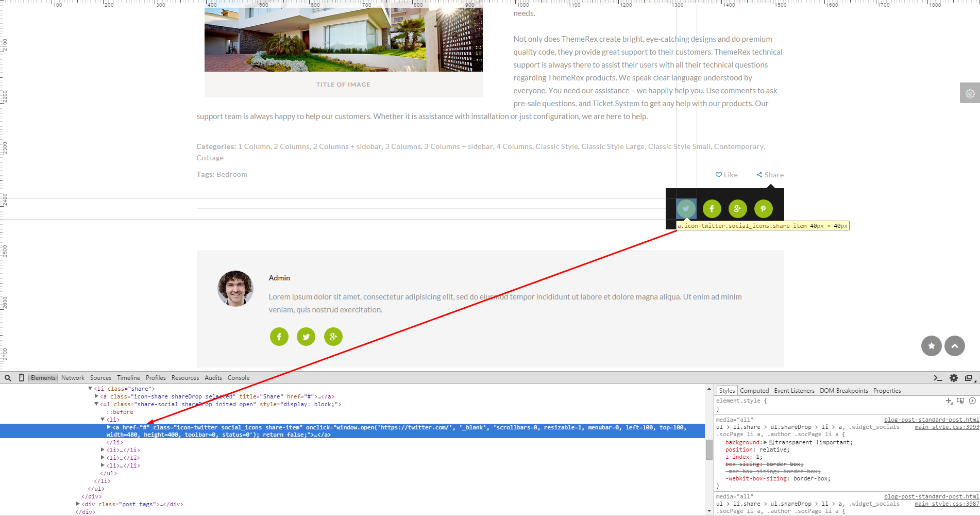The width and height of the screenshot is (980, 516).
Task: Click Pinterest icon in share popup
Action: click(x=763, y=209)
